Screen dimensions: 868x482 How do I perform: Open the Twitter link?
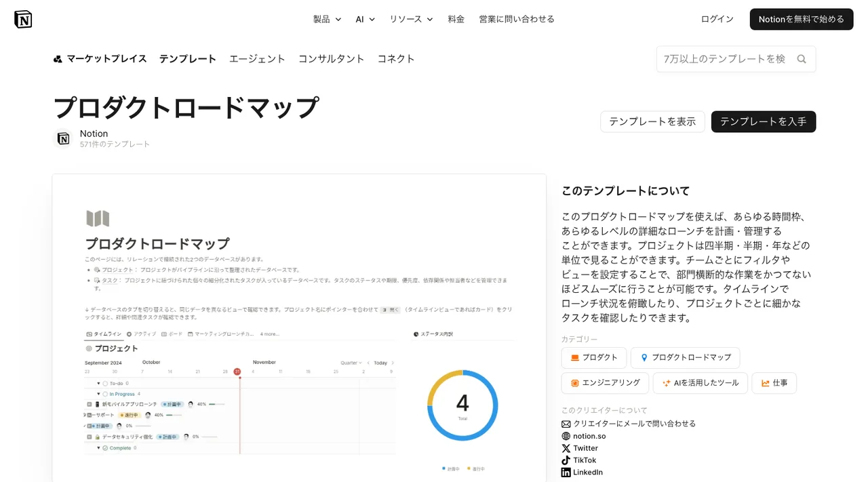click(x=586, y=448)
